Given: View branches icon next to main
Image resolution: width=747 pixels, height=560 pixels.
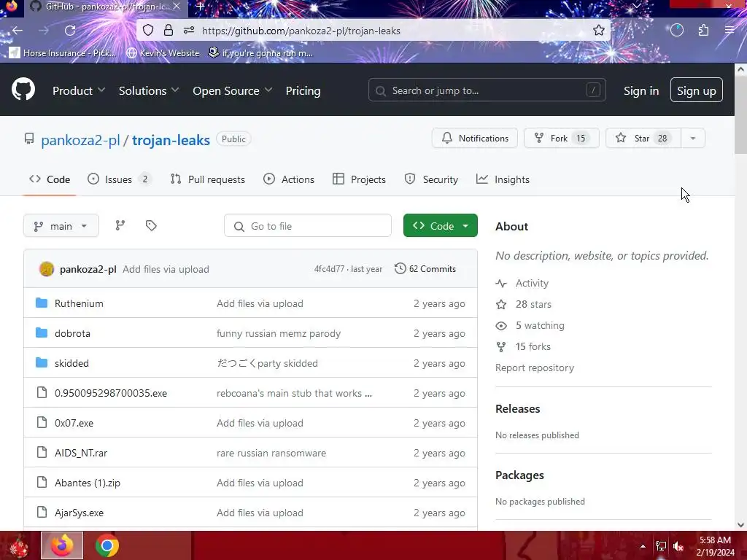Looking at the screenshot, I should [120, 225].
